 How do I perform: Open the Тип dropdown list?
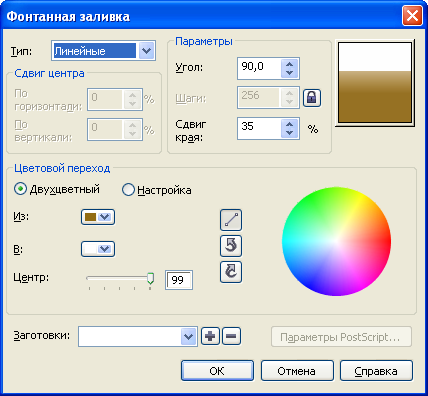point(147,51)
